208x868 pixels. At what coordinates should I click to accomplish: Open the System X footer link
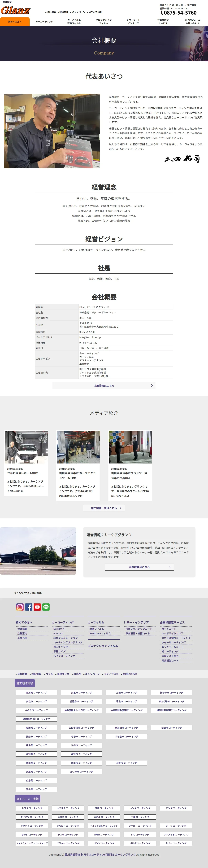59,629
